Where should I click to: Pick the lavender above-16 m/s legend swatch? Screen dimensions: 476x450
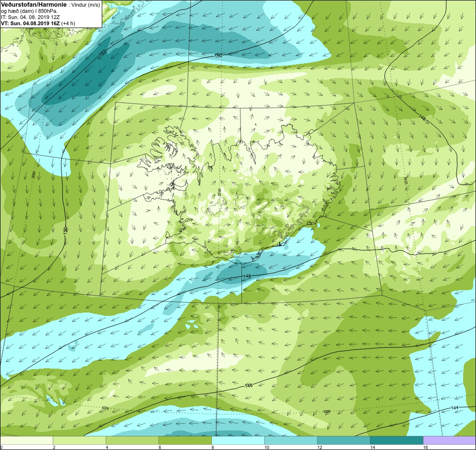point(450,440)
